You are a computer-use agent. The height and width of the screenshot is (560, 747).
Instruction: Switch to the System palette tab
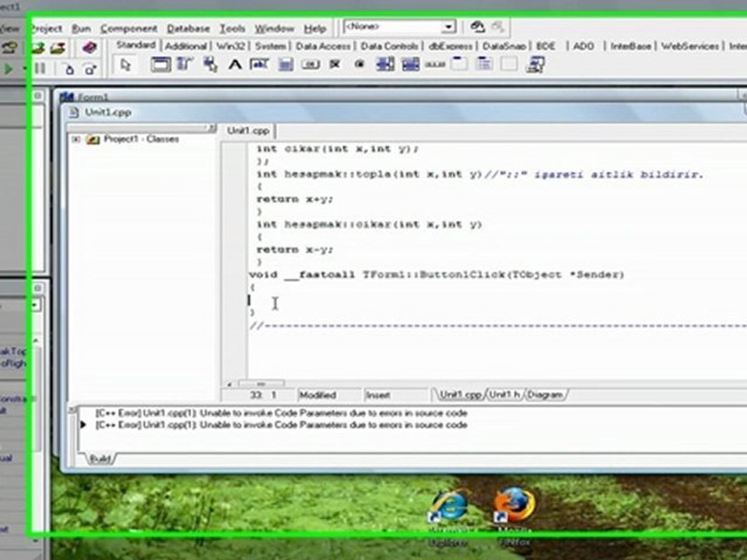click(271, 46)
